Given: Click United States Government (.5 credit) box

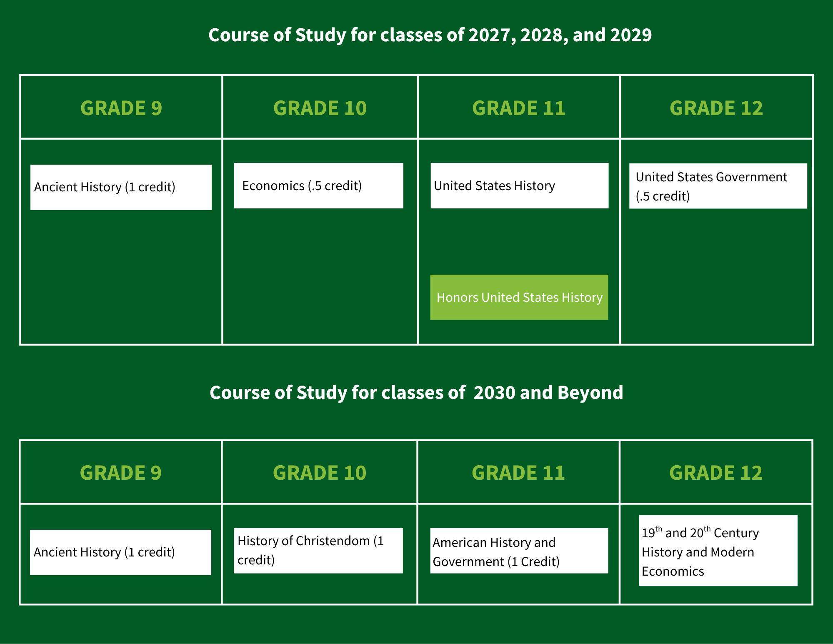Looking at the screenshot, I should [x=718, y=186].
